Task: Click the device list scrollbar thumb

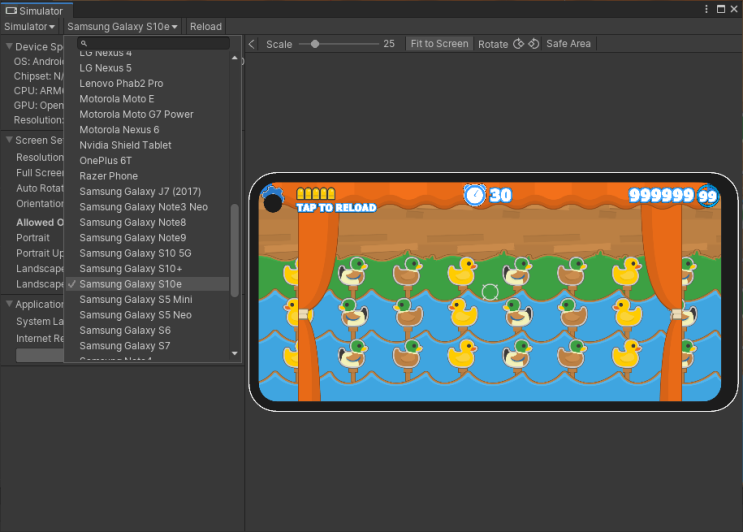Action: (x=235, y=251)
